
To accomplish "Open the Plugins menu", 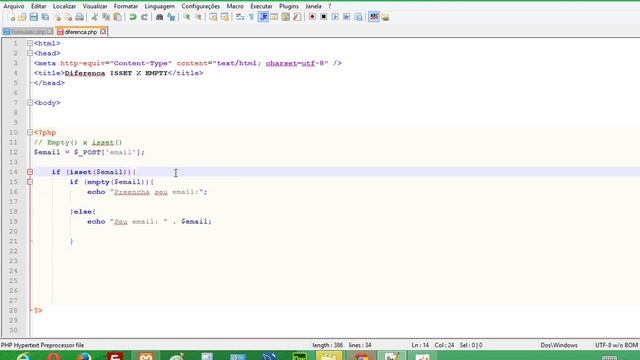I will (289, 6).
